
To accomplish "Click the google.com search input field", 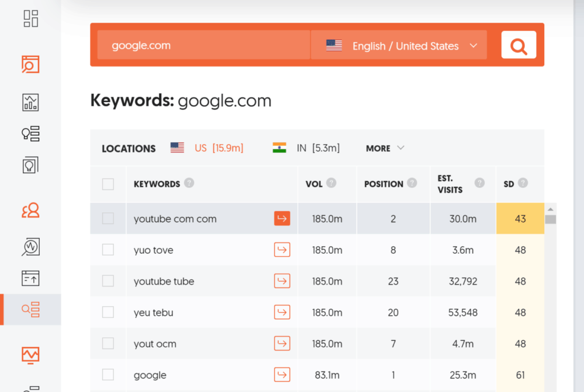I will click(203, 44).
